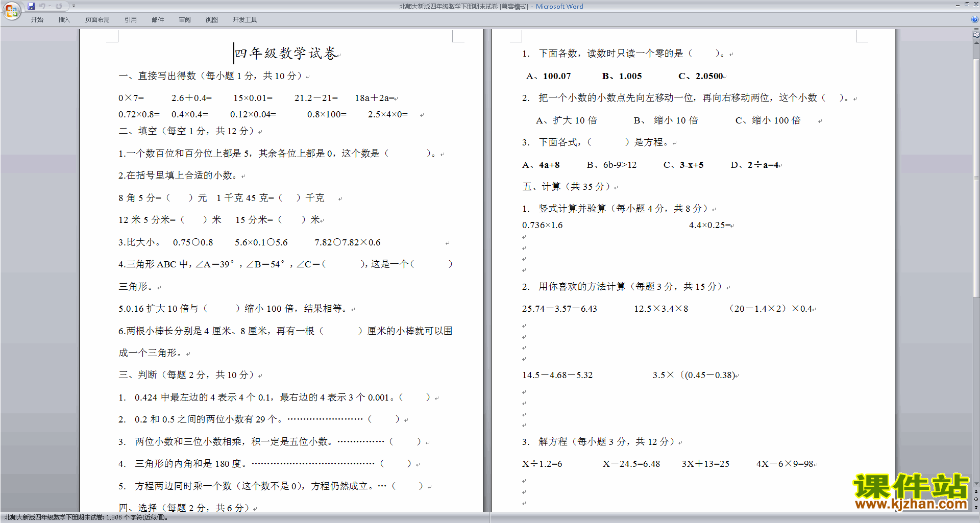The image size is (980, 523).
Task: Click the heading 3. 解方程
Action: pos(545,442)
